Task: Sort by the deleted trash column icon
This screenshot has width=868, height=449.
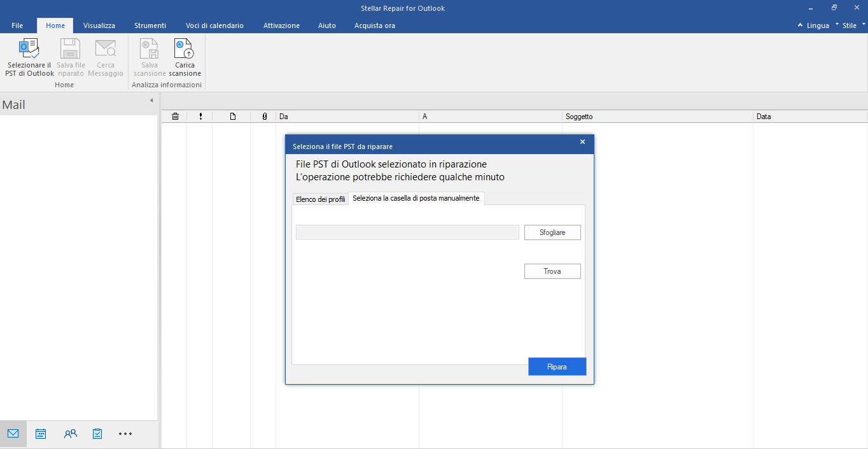Action: click(x=176, y=117)
